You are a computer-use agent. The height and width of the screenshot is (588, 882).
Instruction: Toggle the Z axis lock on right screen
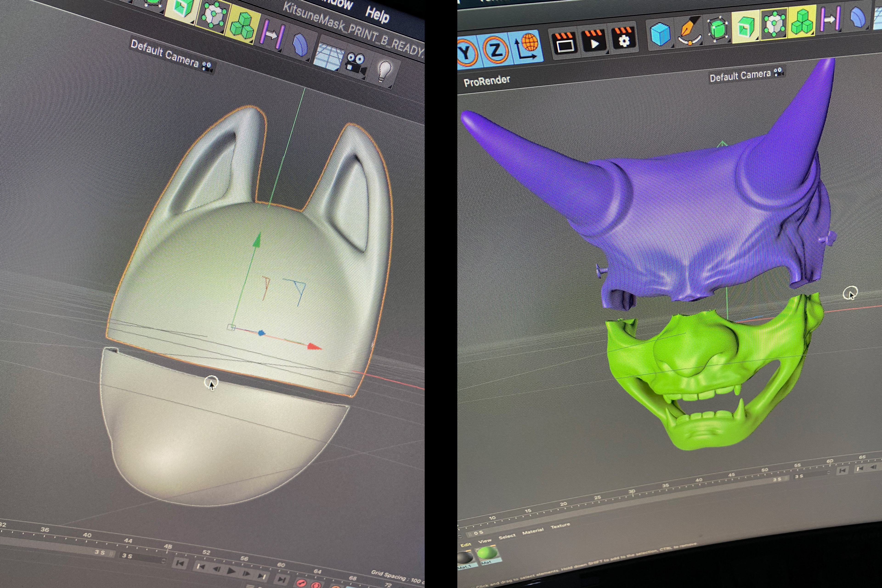(496, 50)
